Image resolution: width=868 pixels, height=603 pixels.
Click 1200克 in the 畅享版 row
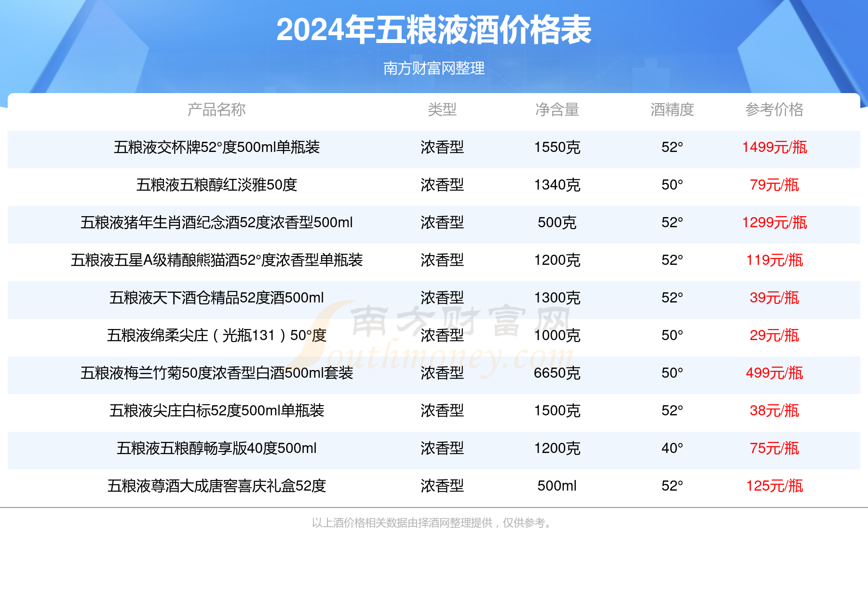point(557,448)
